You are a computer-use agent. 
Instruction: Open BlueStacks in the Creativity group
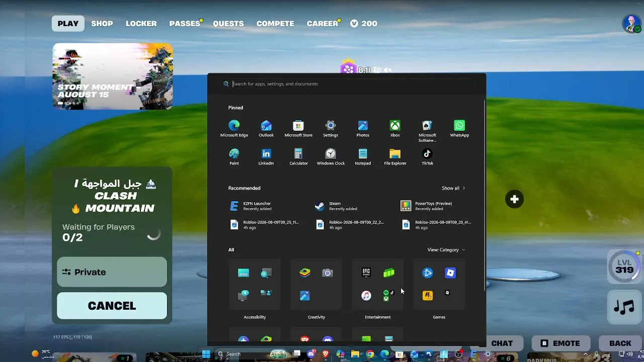pyautogui.click(x=305, y=273)
